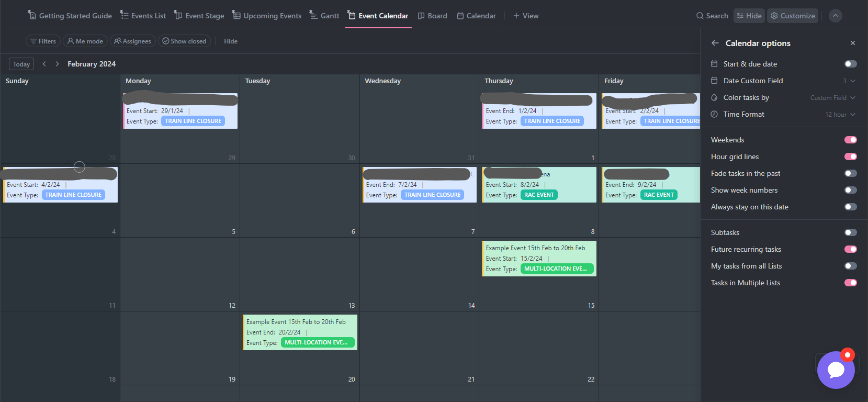Enable Always stay on this date
Image resolution: width=868 pixels, height=402 pixels.
tap(851, 207)
